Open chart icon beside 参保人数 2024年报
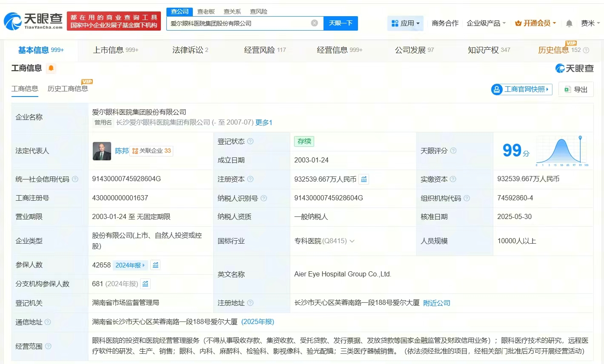This screenshot has height=364, width=604. [x=156, y=265]
